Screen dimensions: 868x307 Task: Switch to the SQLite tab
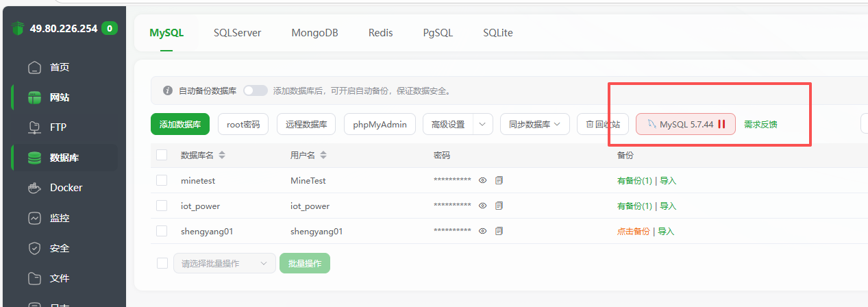(x=497, y=32)
